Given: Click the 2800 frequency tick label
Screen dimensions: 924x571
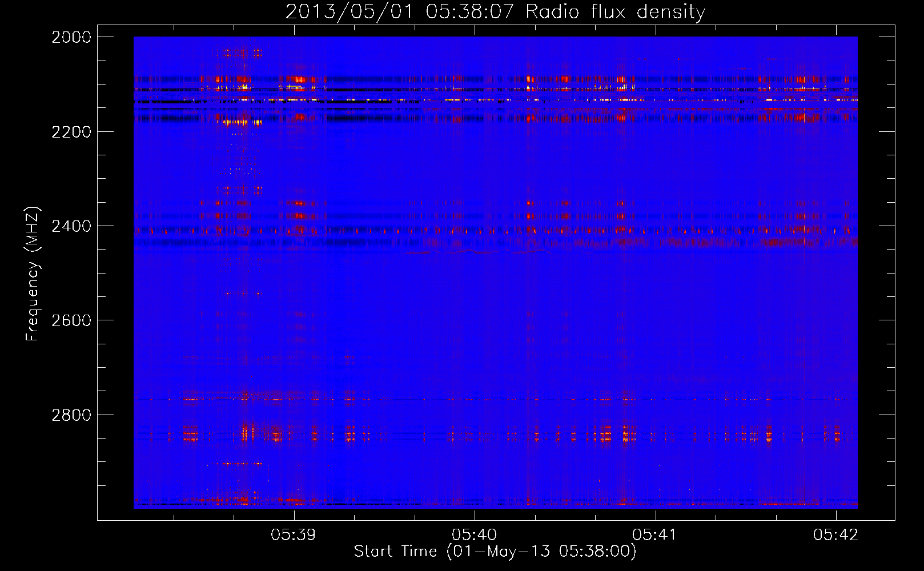Looking at the screenshot, I should click(x=71, y=415).
